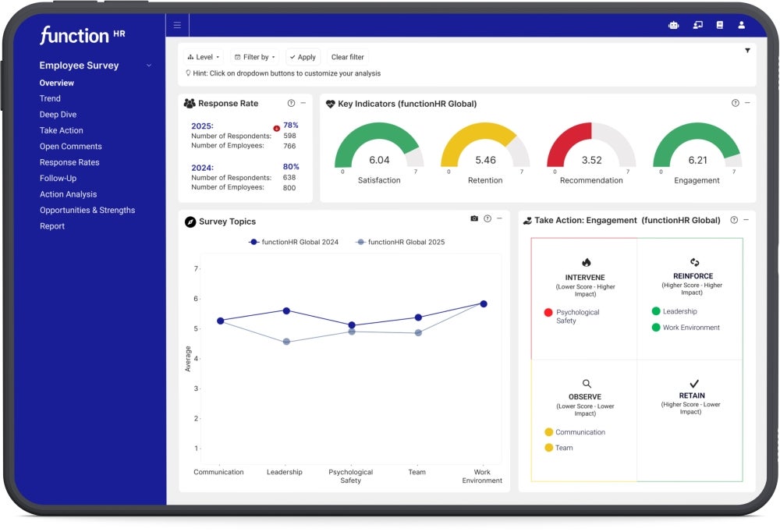This screenshot has height=532, width=780.
Task: Open the Filter by dropdown
Action: tap(254, 57)
